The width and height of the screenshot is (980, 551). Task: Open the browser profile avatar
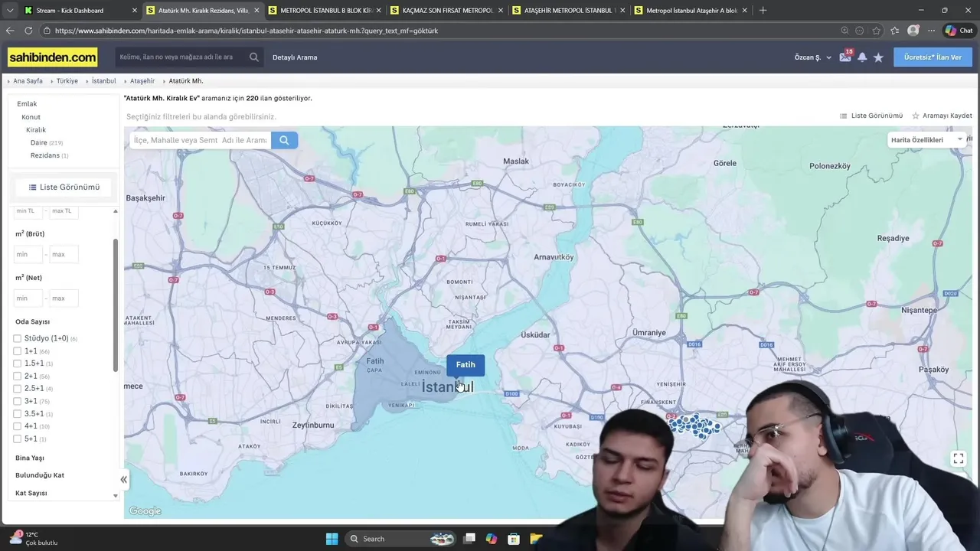(x=913, y=31)
